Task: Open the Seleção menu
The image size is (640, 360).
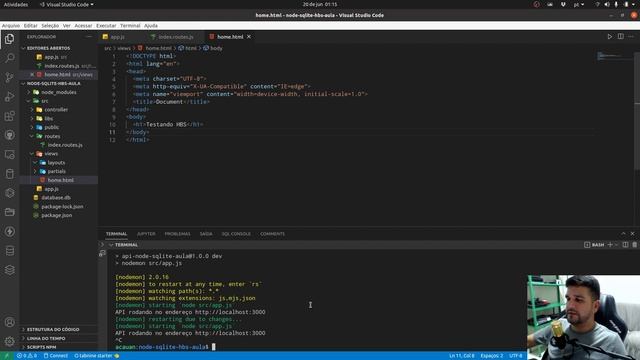Action: coord(50,25)
